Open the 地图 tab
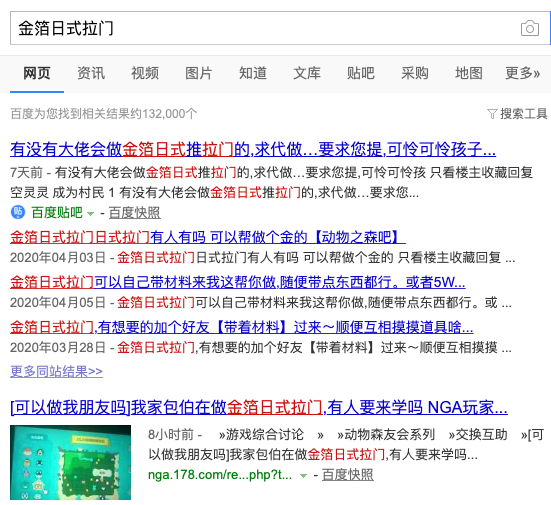The image size is (551, 505). 469,73
